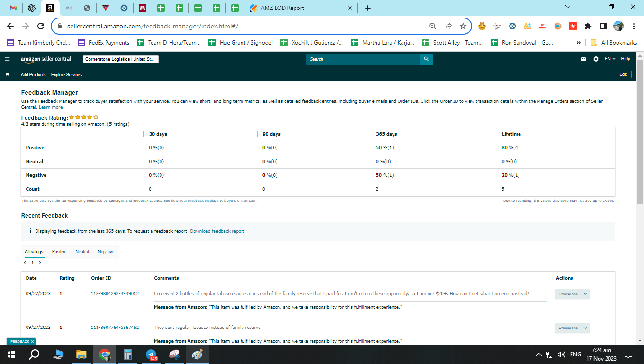Click the bookmark flag beside Add Products
Viewport: 644px width, 364px height.
(x=8, y=74)
